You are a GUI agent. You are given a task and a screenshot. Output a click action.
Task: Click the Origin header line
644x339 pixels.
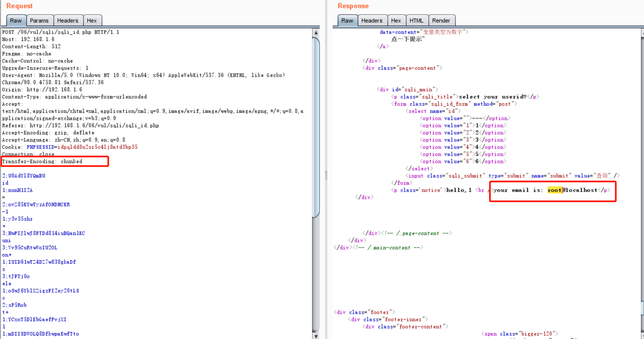coord(42,90)
